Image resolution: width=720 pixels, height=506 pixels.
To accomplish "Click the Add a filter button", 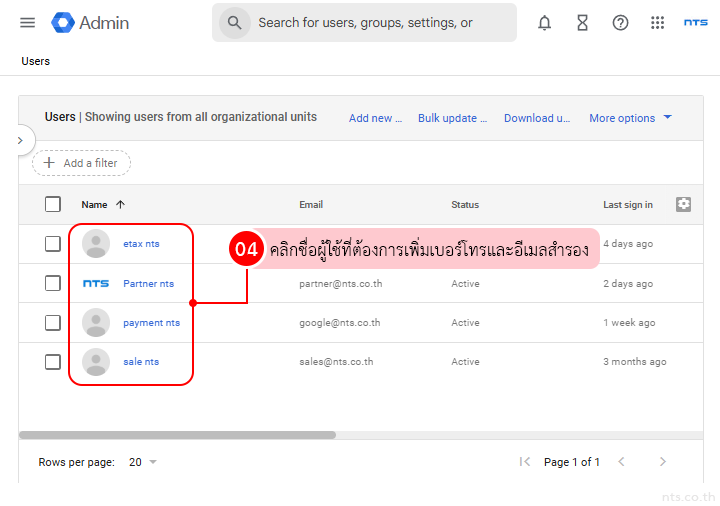I will tap(81, 163).
